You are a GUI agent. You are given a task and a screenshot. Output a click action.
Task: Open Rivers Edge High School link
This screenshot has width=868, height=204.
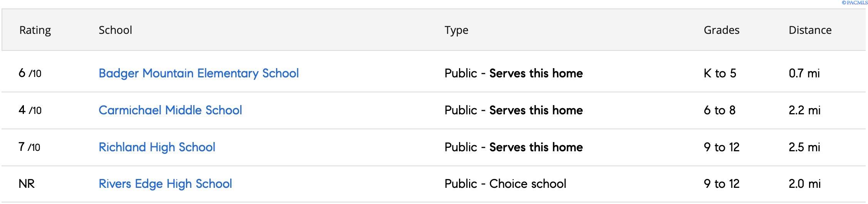point(165,184)
